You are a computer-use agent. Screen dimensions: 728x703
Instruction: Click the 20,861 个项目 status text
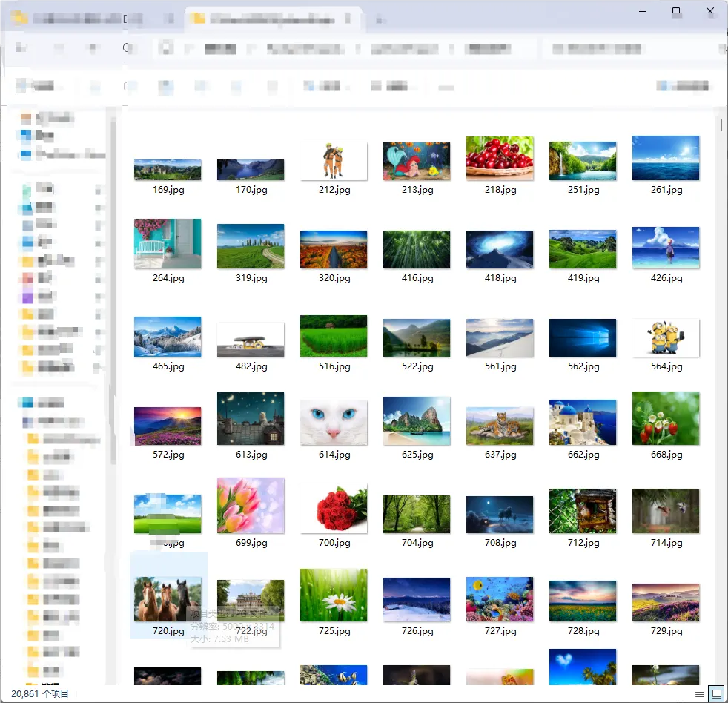(x=39, y=693)
